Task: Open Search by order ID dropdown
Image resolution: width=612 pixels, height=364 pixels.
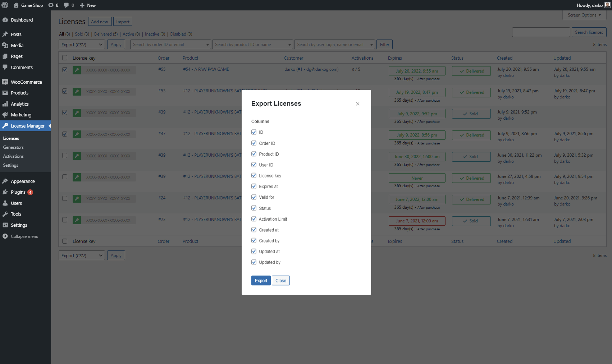Action: [170, 45]
